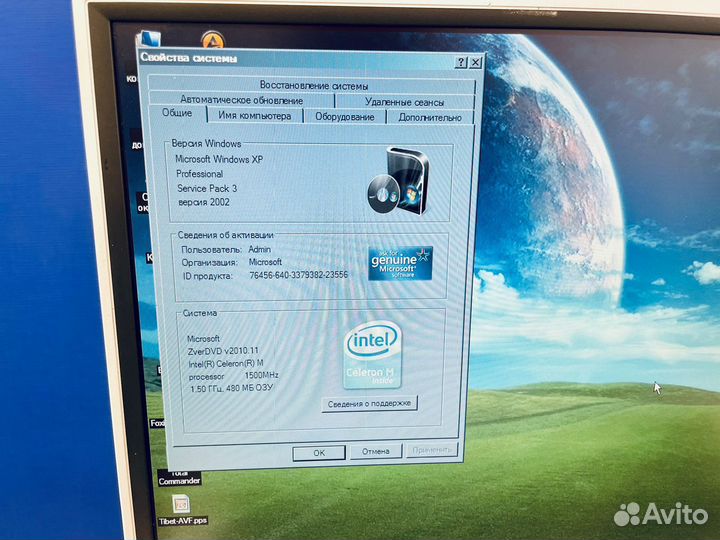Open the Tibet-AVF.pps file icon on desktop

(x=181, y=504)
